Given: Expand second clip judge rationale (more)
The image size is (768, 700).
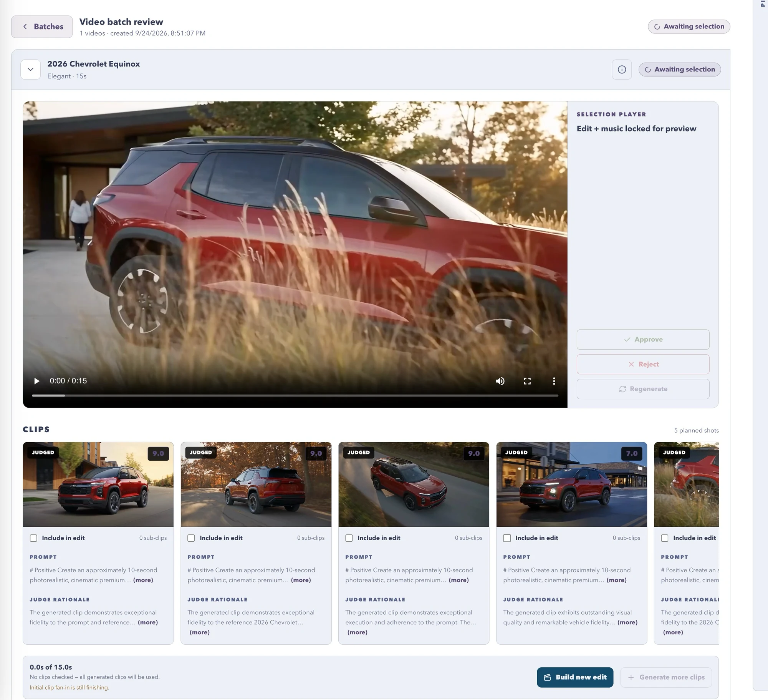Looking at the screenshot, I should click(x=200, y=632).
